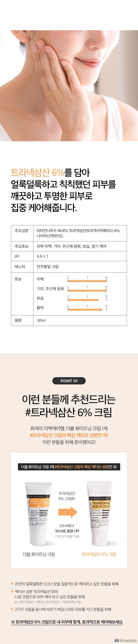Viewport: 138px width, 644px height.
Task: Click the 기미, 주근깨 완화 rating bar
Action: click(87, 290)
